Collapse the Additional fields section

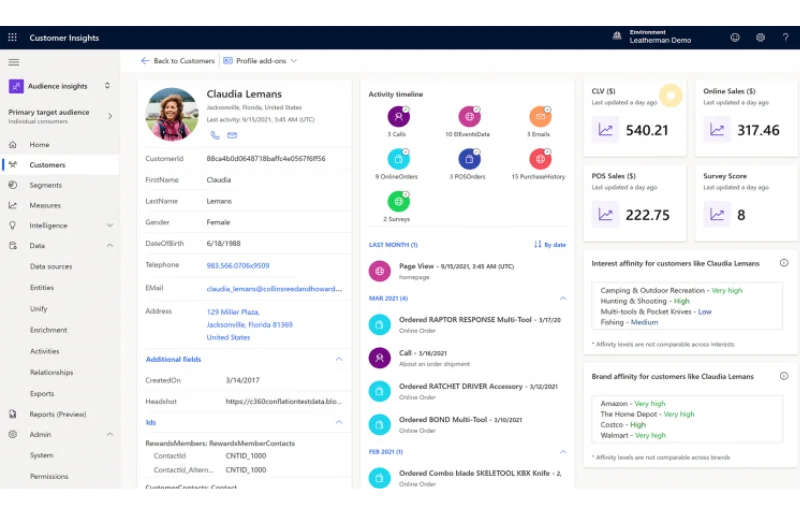click(339, 359)
